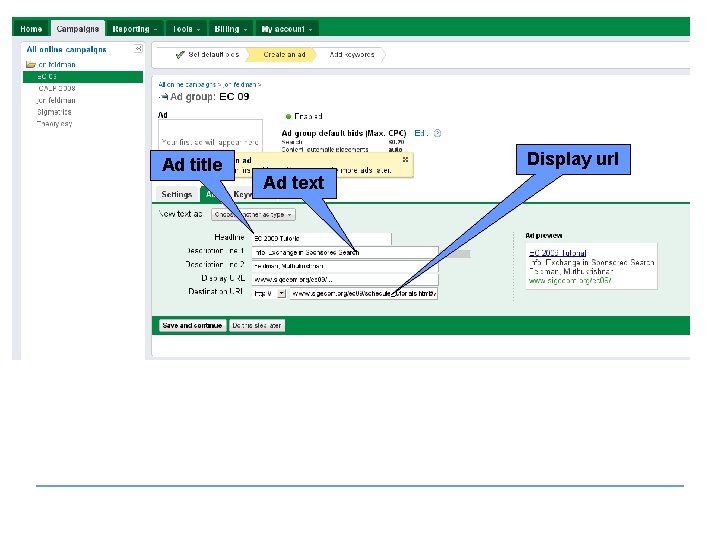Click Edit next to default bids
720x540 pixels.
point(421,133)
